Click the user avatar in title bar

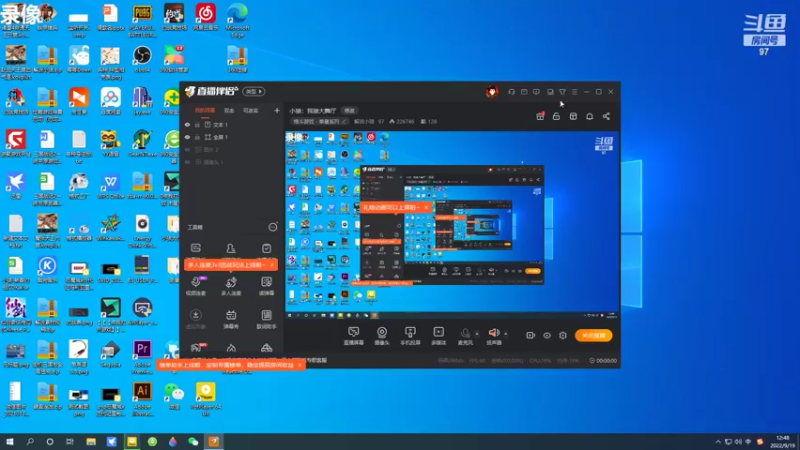(x=492, y=91)
